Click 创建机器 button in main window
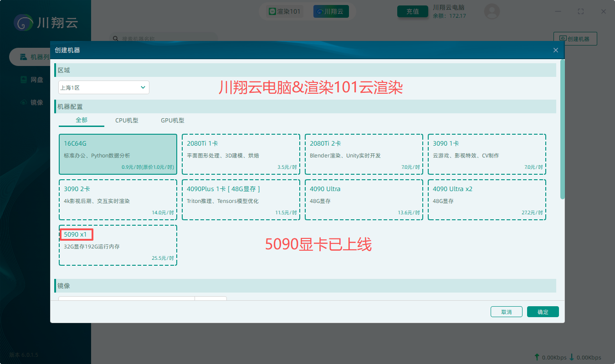The width and height of the screenshot is (615, 364). (x=575, y=39)
